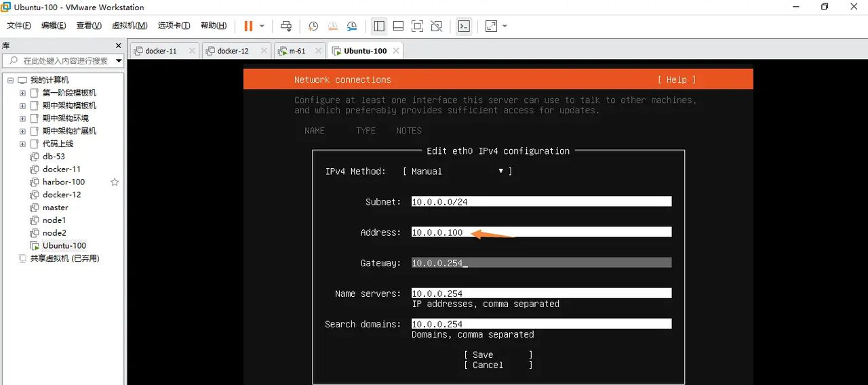Viewport: 868px width, 385px height.
Task: Enter full screen mode
Action: tap(417, 26)
